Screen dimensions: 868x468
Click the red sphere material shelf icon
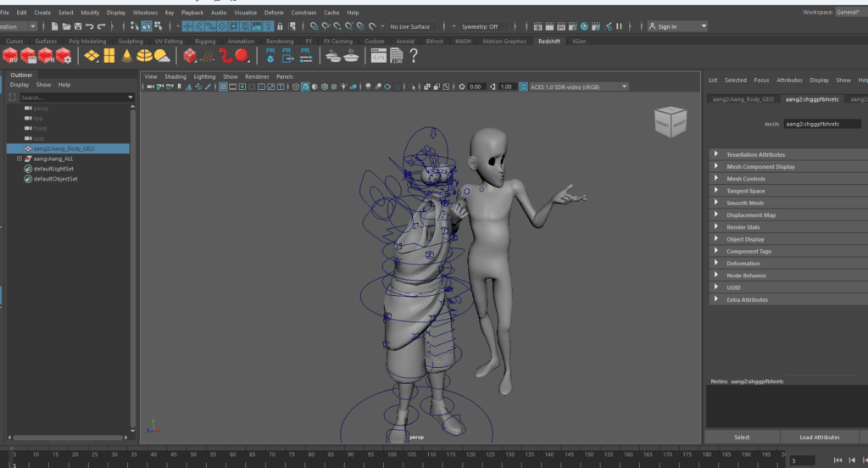[x=242, y=55]
